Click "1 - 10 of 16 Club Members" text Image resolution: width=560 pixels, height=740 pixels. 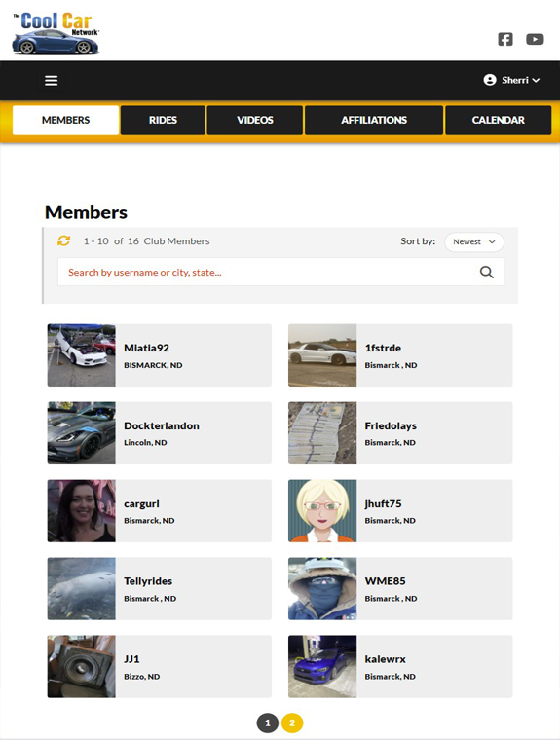tap(146, 241)
